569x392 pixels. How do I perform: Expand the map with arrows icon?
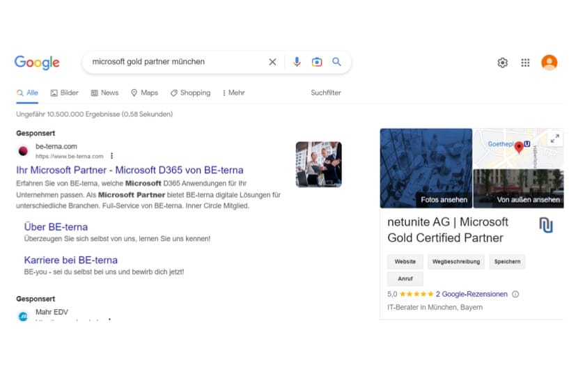click(554, 139)
